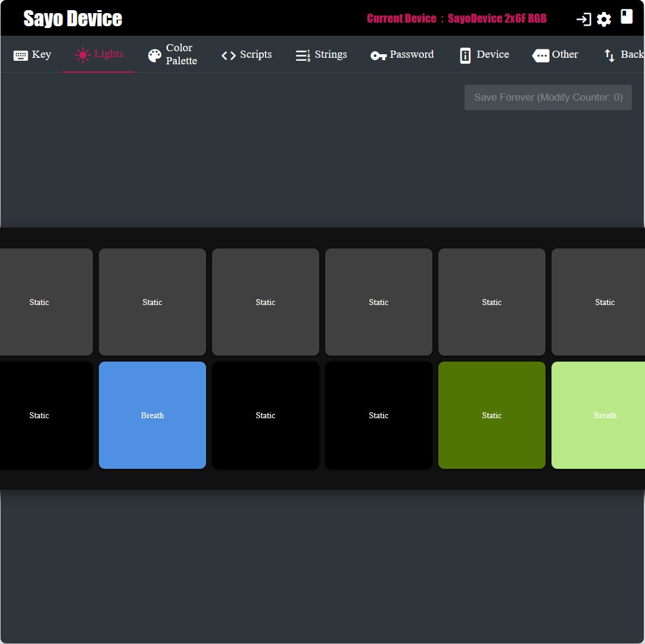Viewport: 645px width, 644px height.
Task: Select the blue Breath light key
Action: click(x=152, y=415)
